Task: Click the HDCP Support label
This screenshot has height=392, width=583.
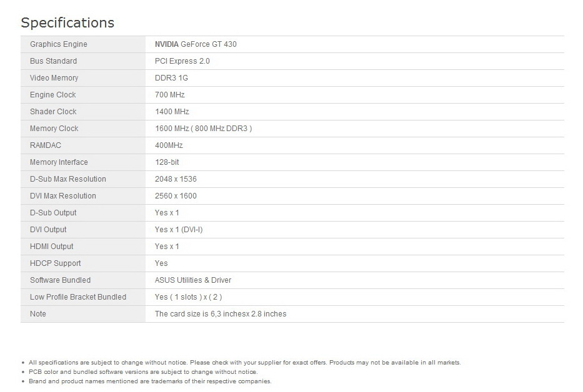Action: pos(56,263)
